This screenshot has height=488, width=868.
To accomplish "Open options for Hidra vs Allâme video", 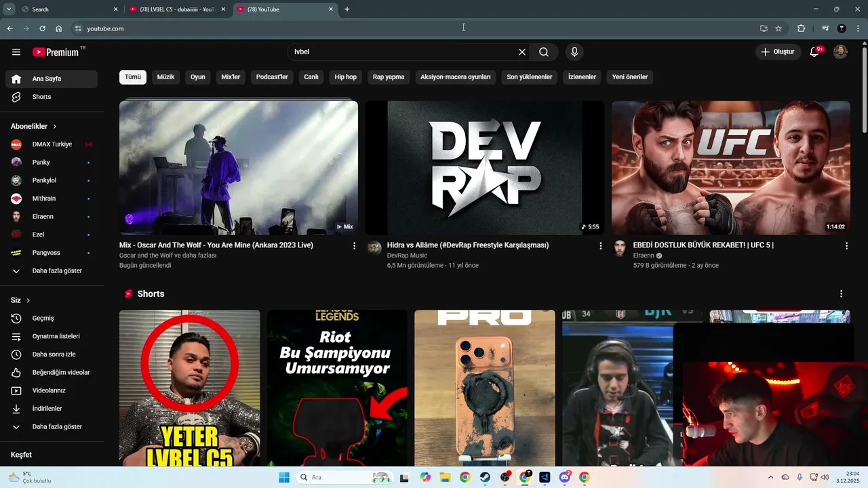I will 600,246.
